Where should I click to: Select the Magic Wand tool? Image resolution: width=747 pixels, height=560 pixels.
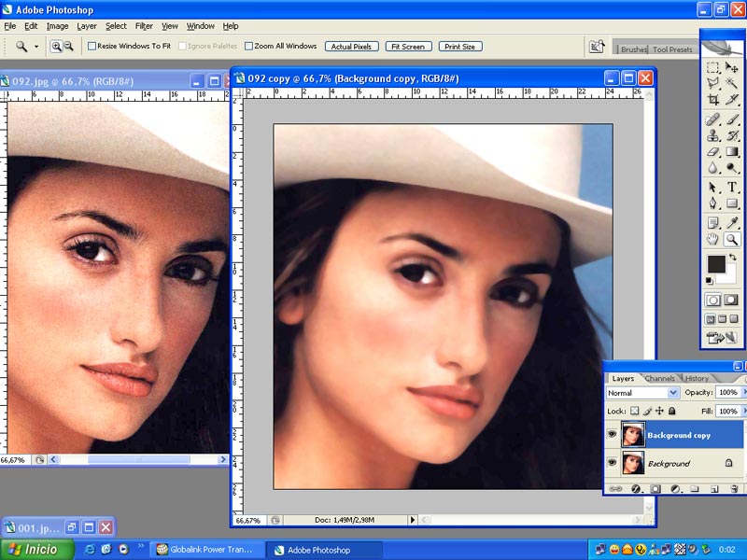733,83
